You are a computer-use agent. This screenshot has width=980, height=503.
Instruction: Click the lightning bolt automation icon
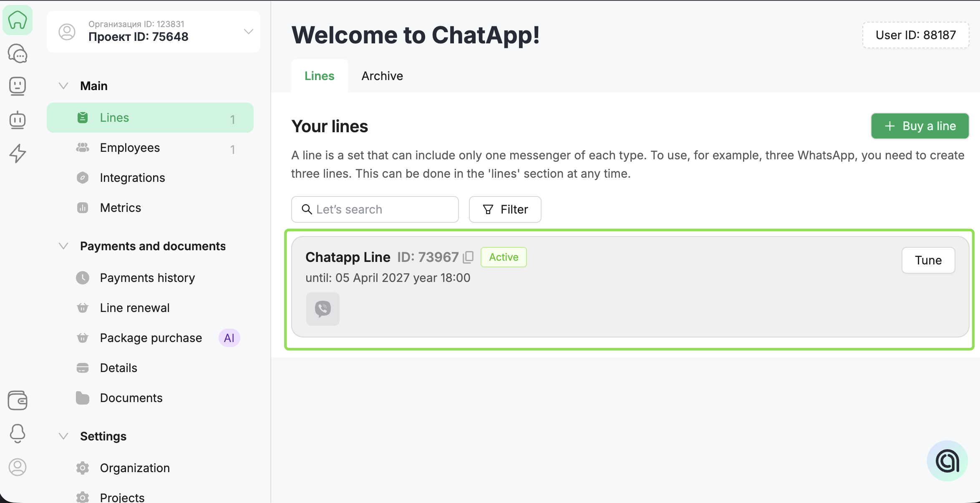18,153
